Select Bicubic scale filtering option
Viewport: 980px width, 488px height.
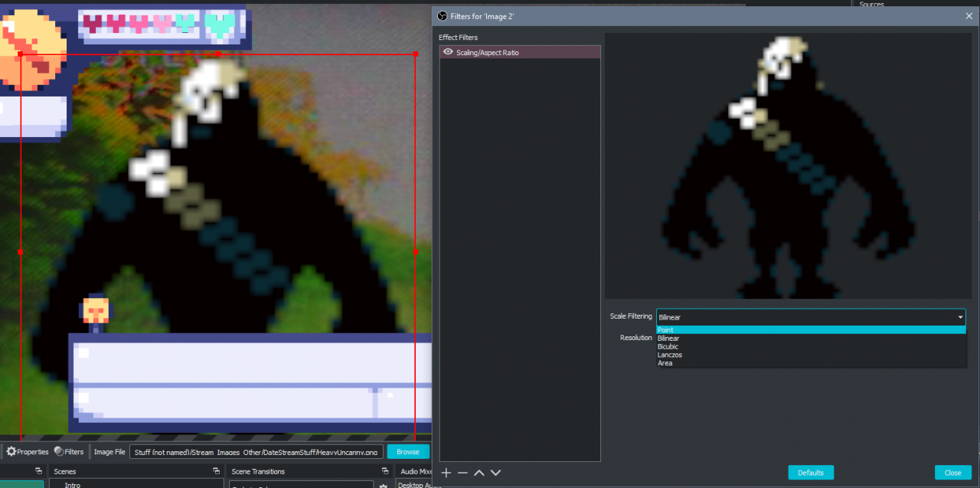(x=668, y=347)
